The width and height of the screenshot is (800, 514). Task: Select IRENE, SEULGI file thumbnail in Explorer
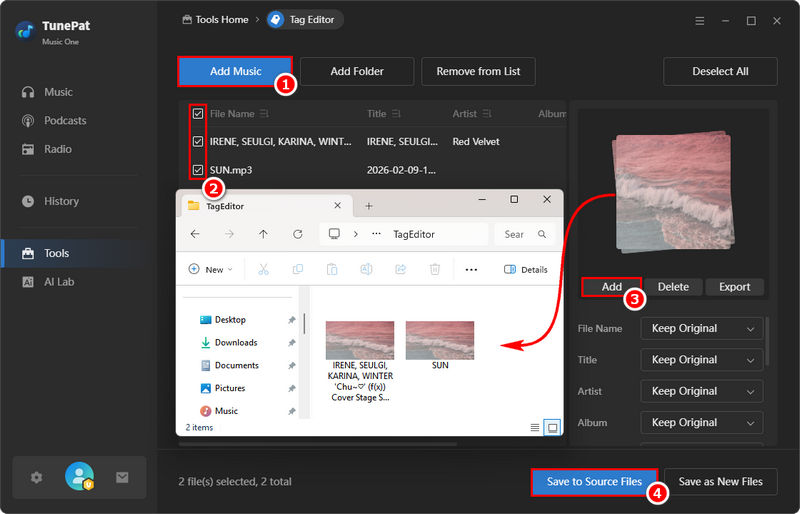pyautogui.click(x=360, y=340)
